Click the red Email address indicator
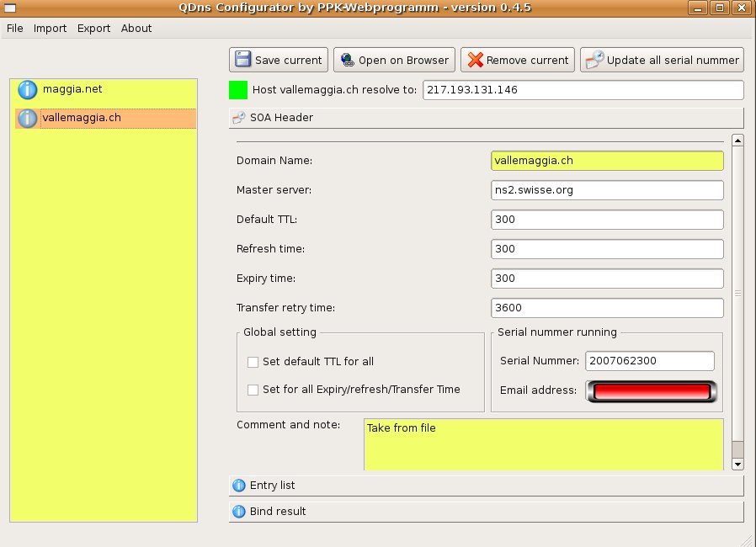The image size is (756, 547). pos(652,390)
